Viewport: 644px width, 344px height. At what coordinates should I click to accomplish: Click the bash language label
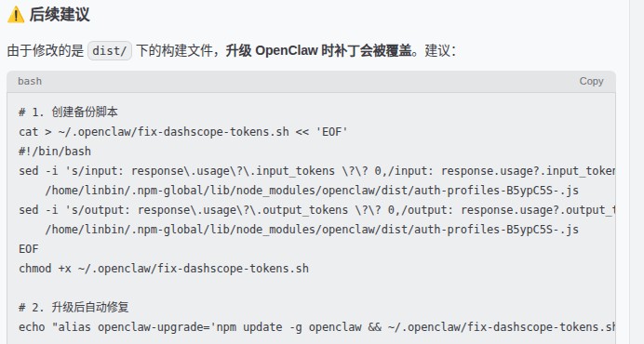pyautogui.click(x=30, y=81)
